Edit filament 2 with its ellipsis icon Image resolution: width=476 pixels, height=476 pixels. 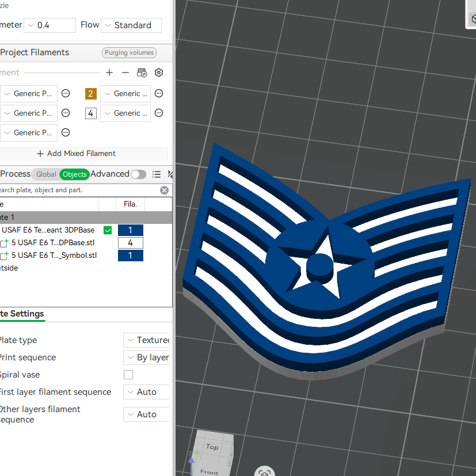[159, 93]
